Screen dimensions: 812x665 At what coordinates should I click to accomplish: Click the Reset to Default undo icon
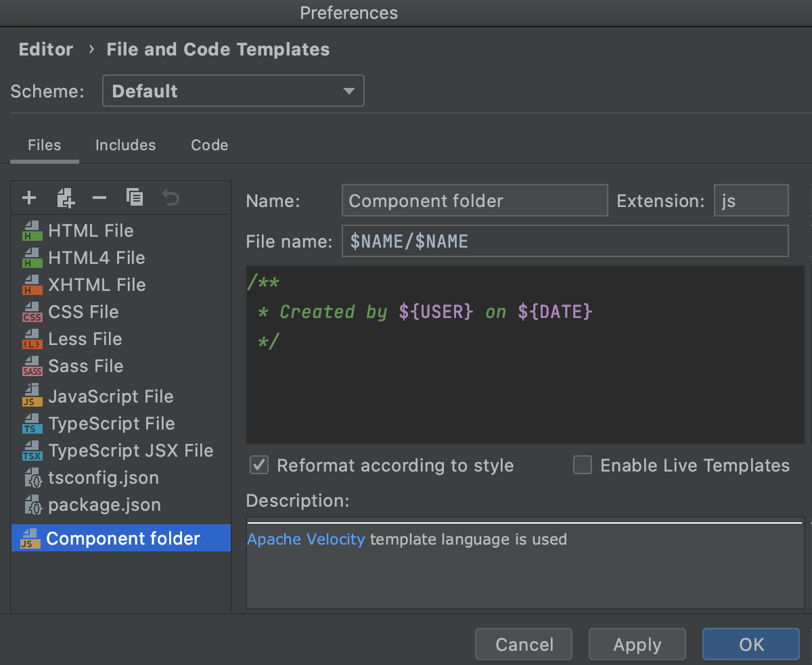(x=171, y=198)
